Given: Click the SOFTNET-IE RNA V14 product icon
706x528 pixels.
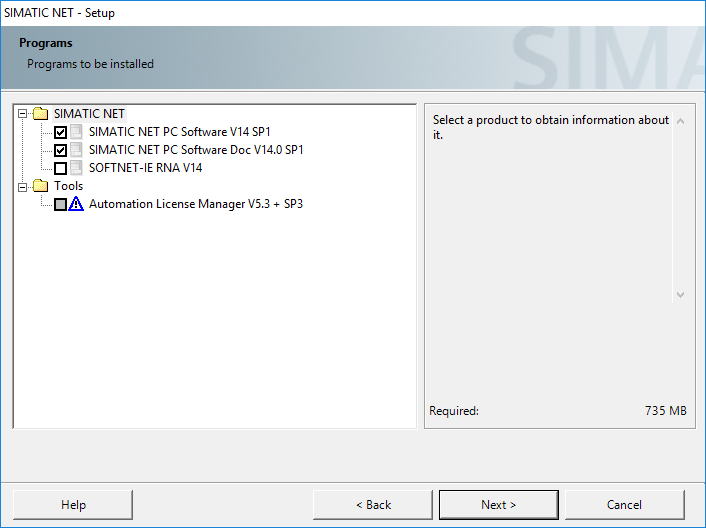Looking at the screenshot, I should coord(77,168).
